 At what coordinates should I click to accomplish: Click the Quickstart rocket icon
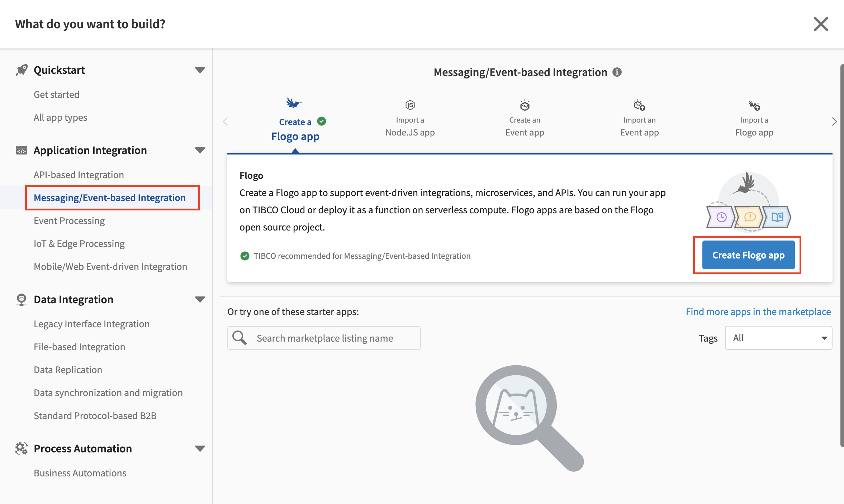point(22,70)
